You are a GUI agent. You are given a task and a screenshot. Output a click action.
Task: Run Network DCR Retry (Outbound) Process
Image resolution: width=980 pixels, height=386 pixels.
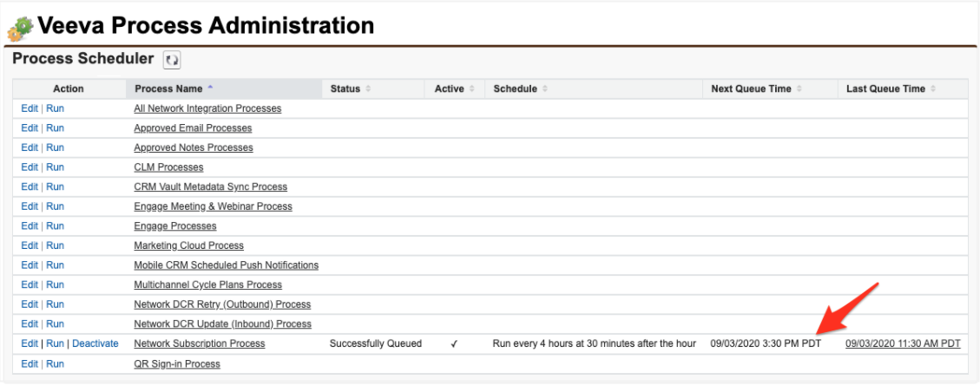click(x=55, y=304)
